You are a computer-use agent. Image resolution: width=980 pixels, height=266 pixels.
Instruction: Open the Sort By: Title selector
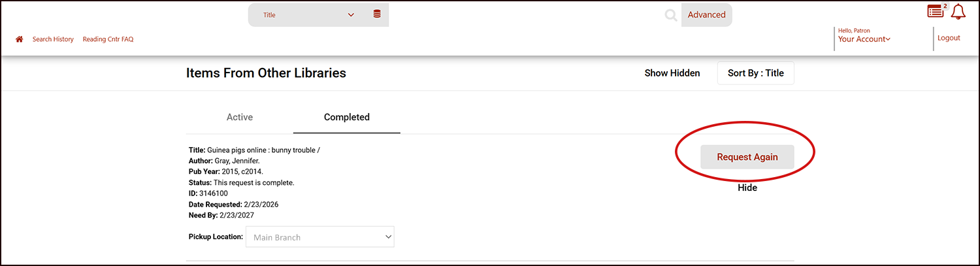(x=755, y=73)
